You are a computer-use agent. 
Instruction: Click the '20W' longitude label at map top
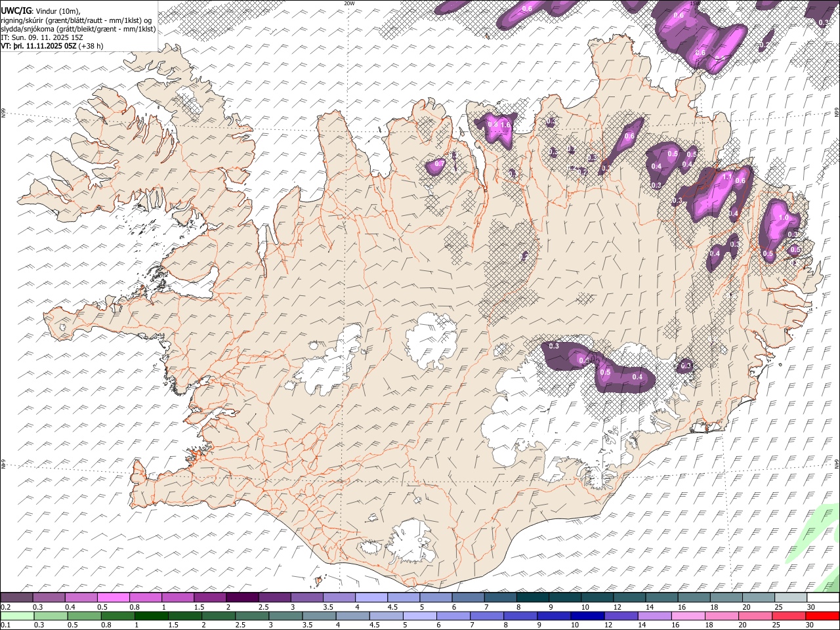[x=348, y=3]
